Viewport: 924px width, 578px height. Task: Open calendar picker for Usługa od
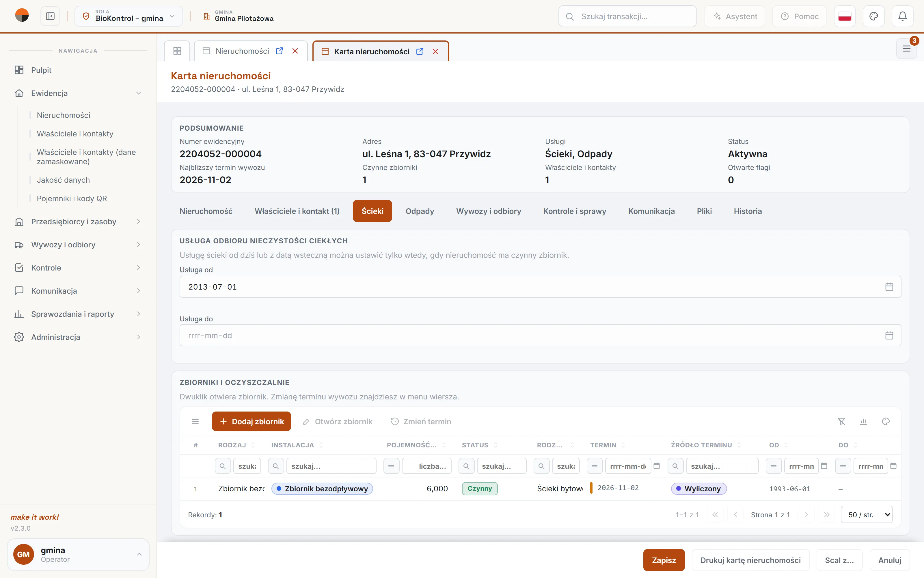click(x=889, y=287)
